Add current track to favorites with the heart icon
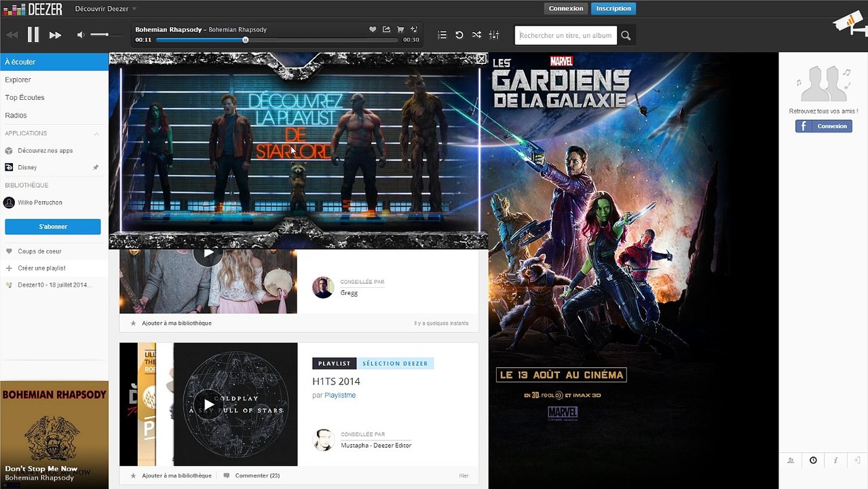This screenshot has height=489, width=868. pos(373,29)
